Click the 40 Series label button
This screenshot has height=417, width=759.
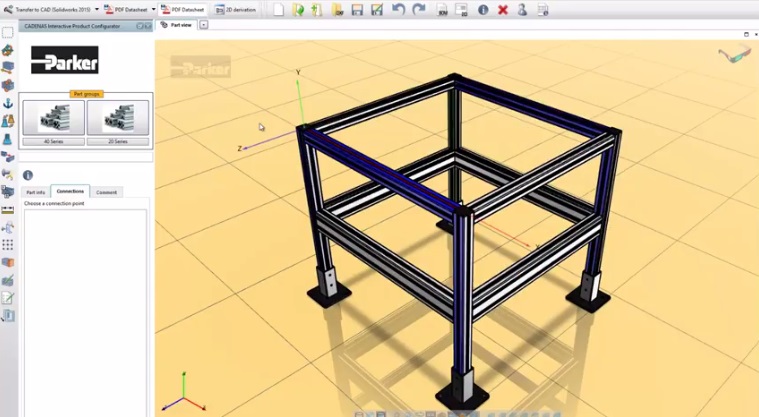tap(53, 141)
